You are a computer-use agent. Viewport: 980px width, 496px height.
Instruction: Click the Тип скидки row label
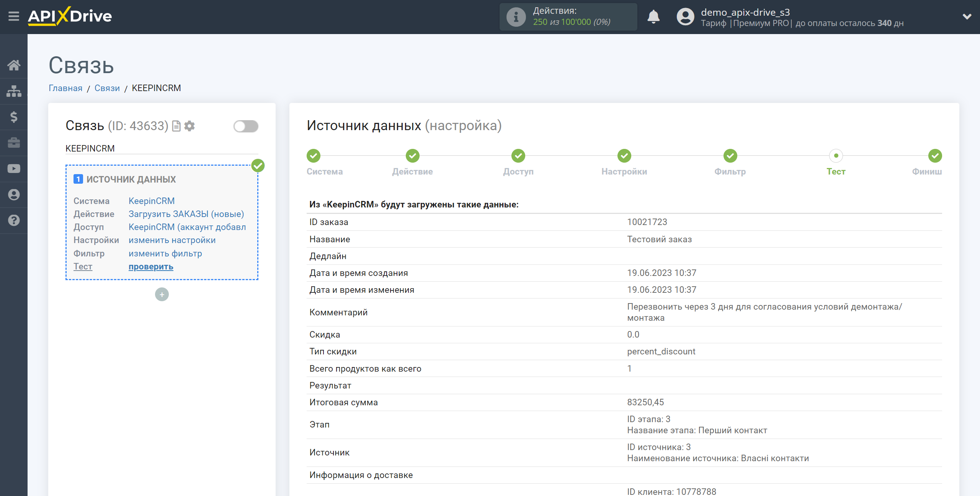coord(333,351)
